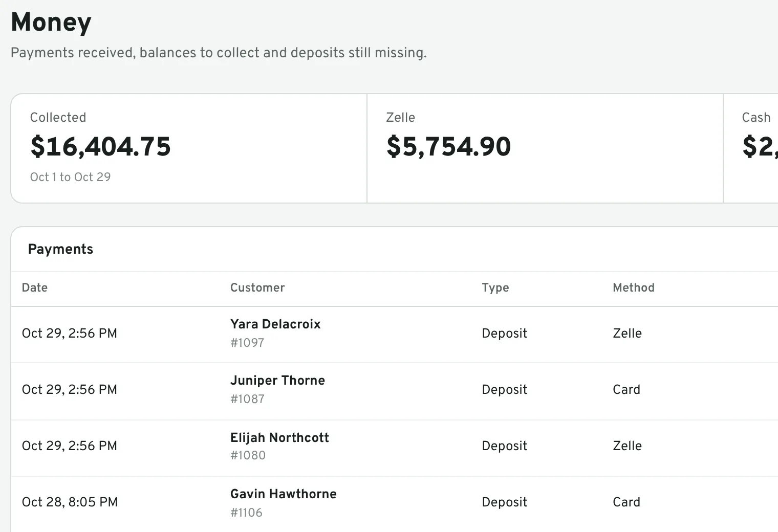
Task: Click order number #1087
Action: pyautogui.click(x=247, y=399)
